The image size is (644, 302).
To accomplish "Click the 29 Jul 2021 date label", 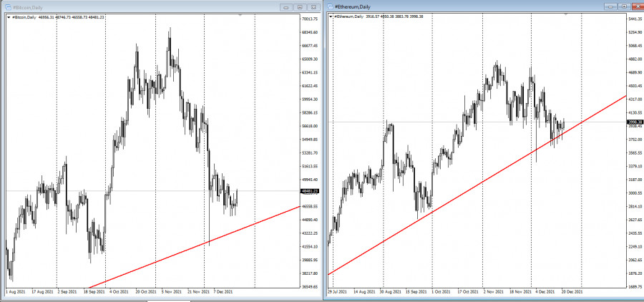I will [337, 292].
